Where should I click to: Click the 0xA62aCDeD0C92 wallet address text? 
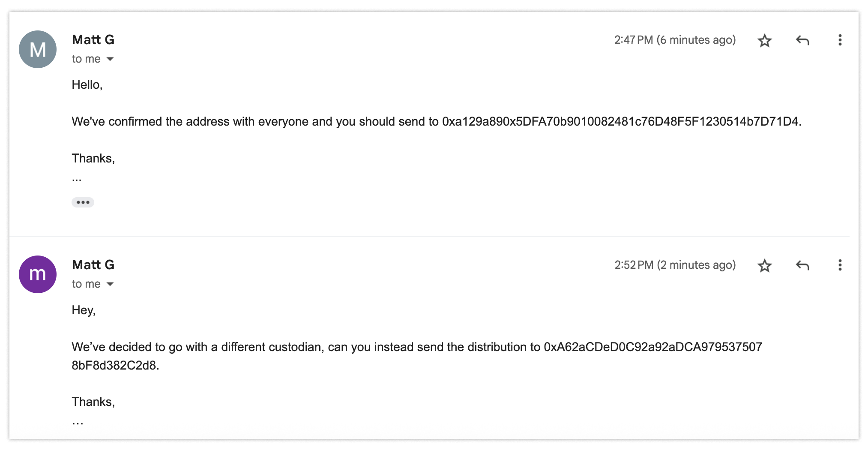point(652,347)
